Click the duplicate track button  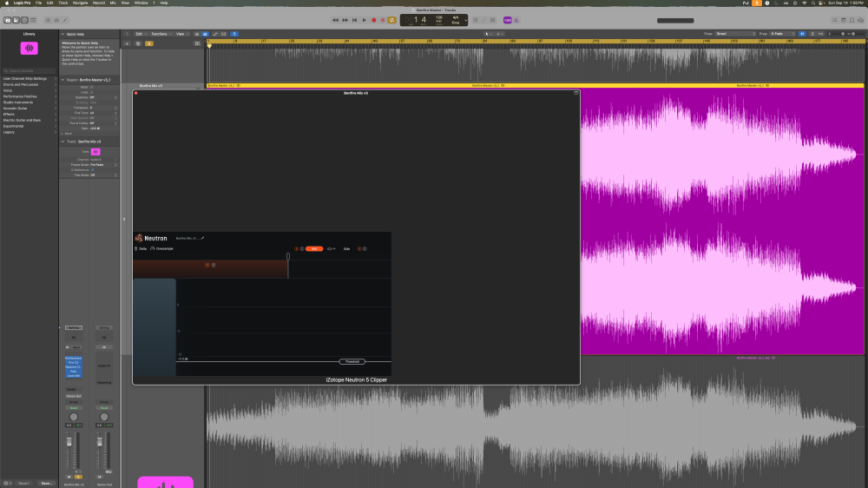(x=138, y=43)
